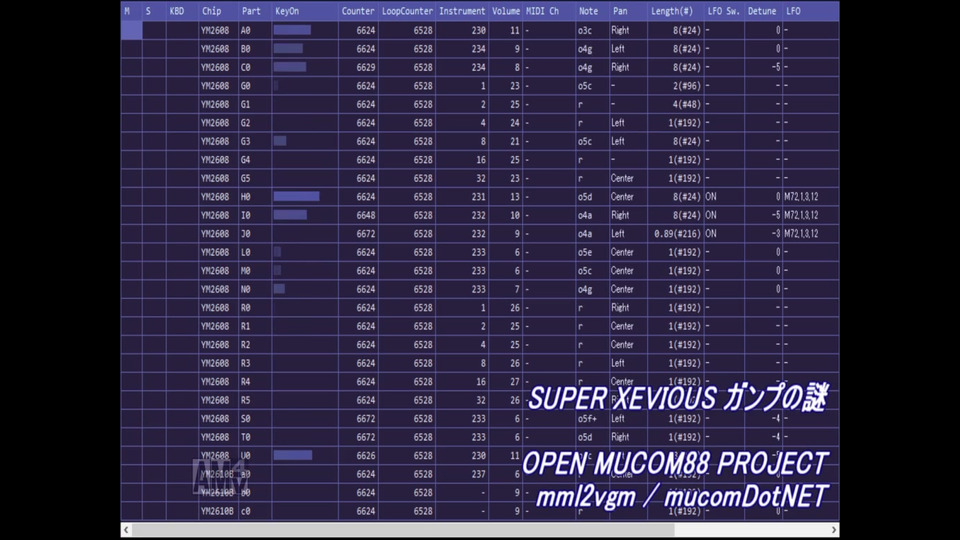Click the S solo column header
This screenshot has height=540, width=960.
[154, 11]
